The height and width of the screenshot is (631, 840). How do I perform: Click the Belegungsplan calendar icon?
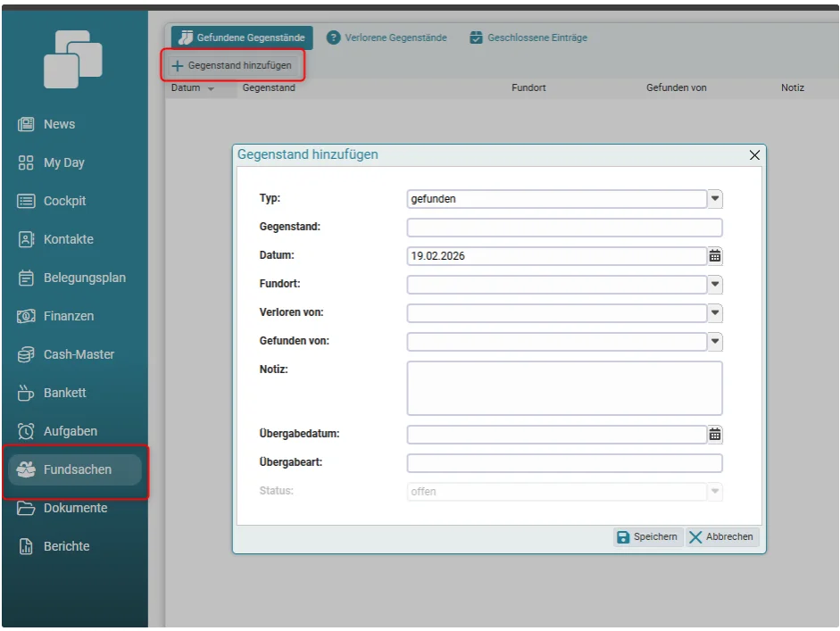pyautogui.click(x=26, y=278)
